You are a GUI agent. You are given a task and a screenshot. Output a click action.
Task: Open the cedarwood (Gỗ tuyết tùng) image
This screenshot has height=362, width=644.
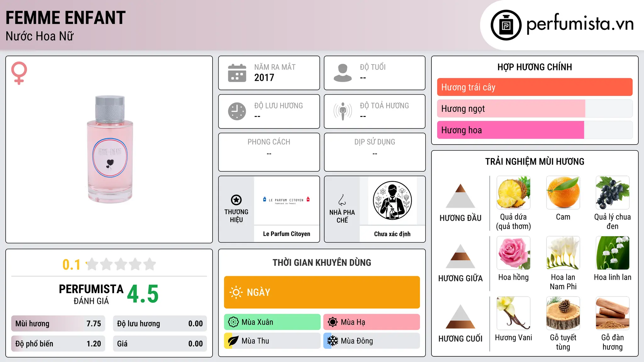(563, 313)
